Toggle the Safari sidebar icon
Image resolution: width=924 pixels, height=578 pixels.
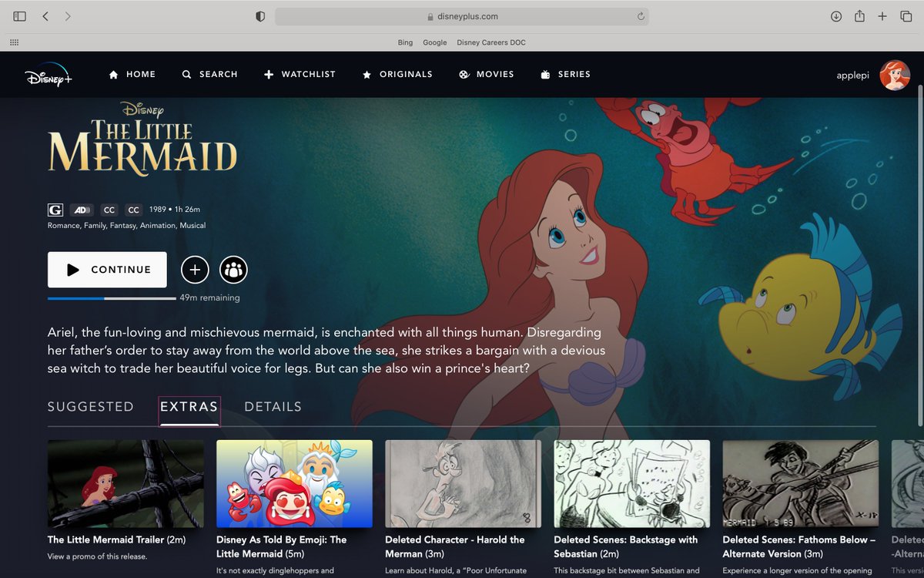[x=20, y=16]
